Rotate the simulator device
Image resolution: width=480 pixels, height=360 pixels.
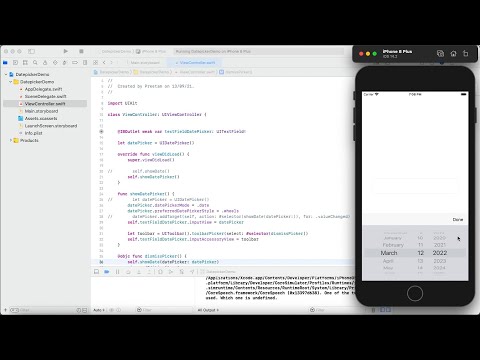[x=466, y=53]
